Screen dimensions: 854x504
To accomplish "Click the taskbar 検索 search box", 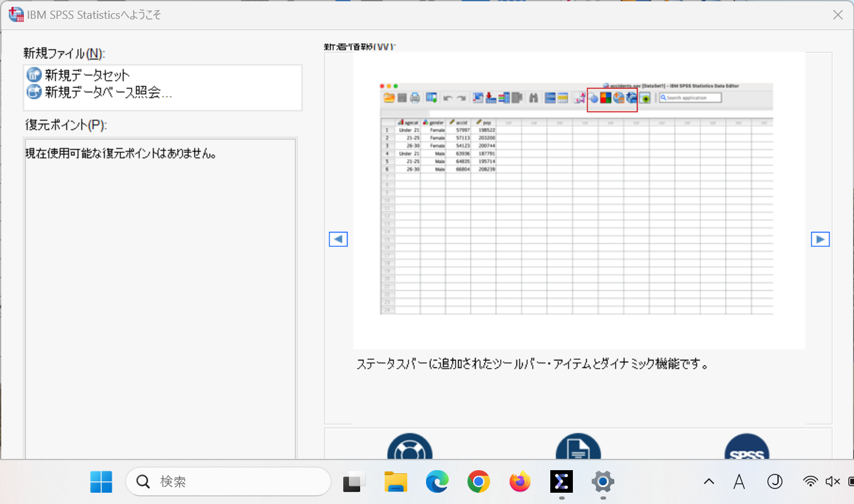I will coord(228,482).
